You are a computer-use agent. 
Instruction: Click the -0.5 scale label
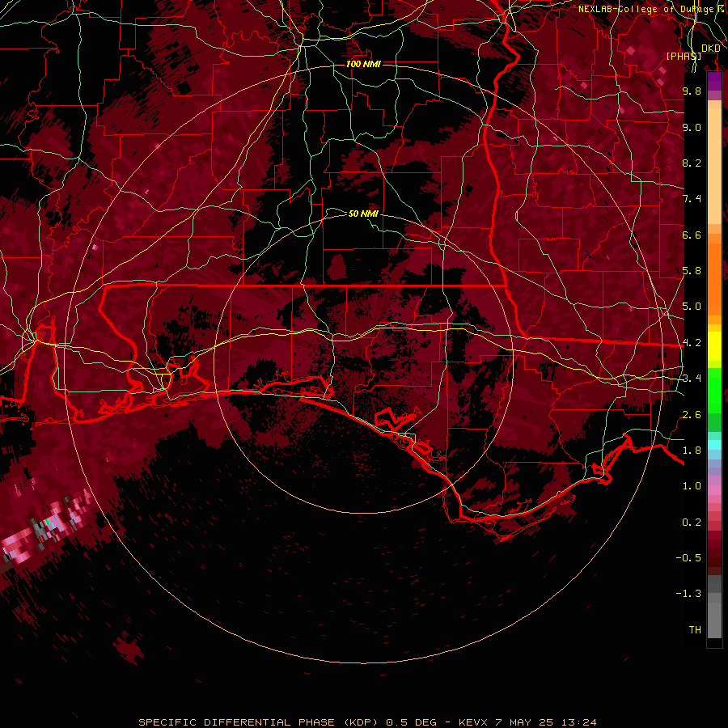click(688, 558)
